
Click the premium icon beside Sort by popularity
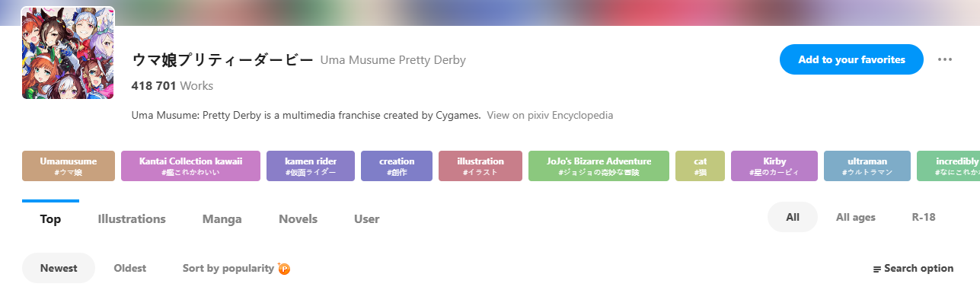click(x=284, y=269)
